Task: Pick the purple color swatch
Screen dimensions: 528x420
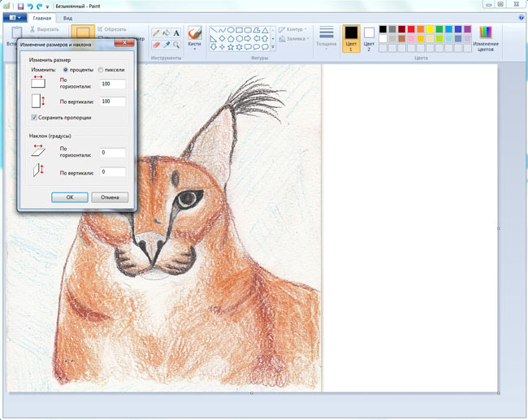Action: pos(468,29)
